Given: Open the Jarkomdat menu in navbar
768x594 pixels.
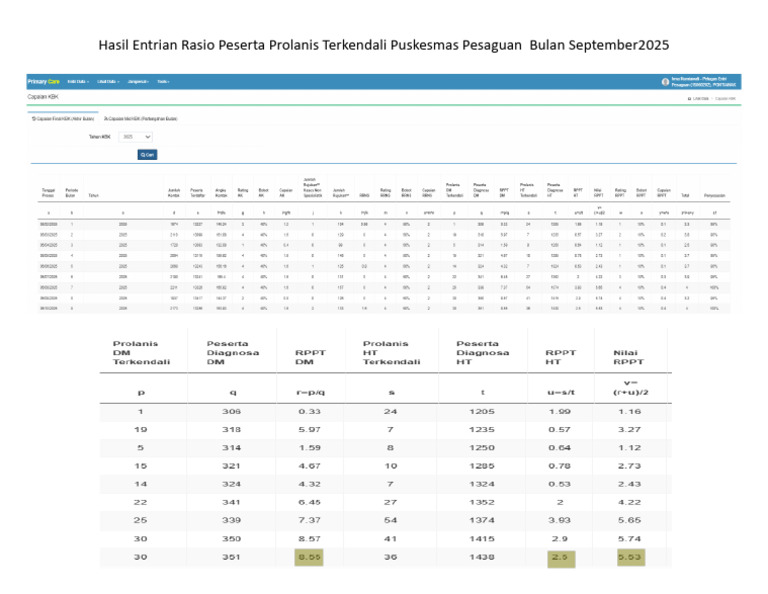Looking at the screenshot, I should point(138,82).
